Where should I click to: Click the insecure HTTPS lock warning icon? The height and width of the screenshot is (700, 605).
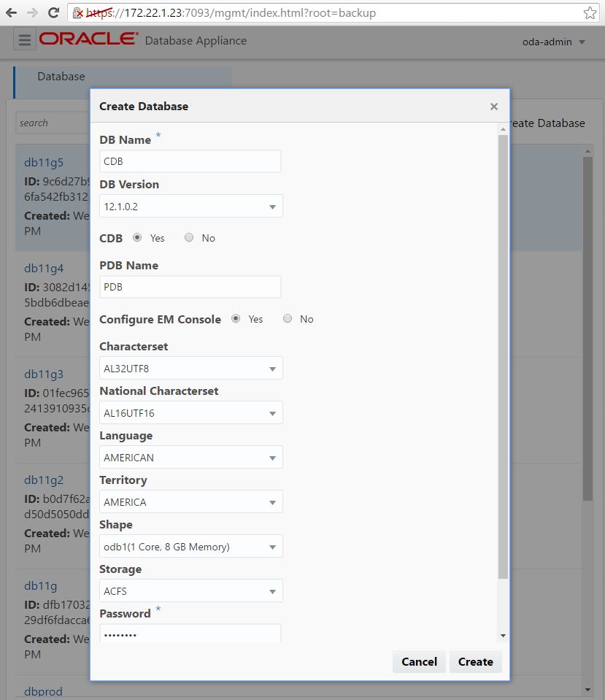coord(77,13)
